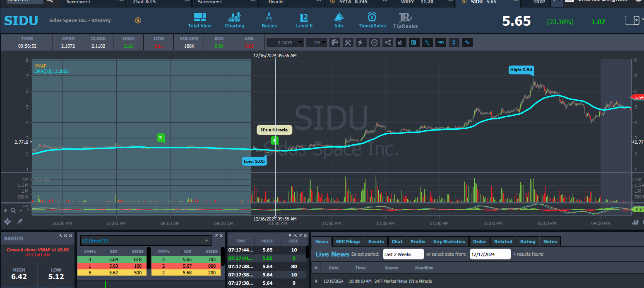Sort Level 2 by ASK column
This screenshot has width=644, height=288.
coord(187,251)
